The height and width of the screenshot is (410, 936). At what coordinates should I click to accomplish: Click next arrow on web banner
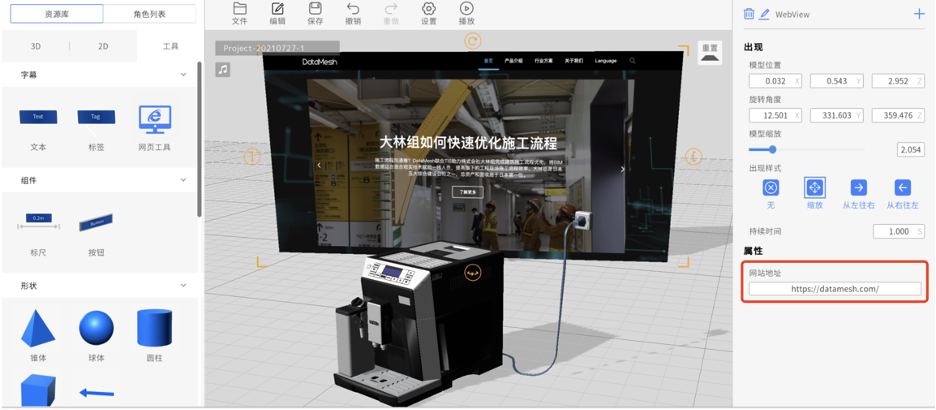click(623, 169)
